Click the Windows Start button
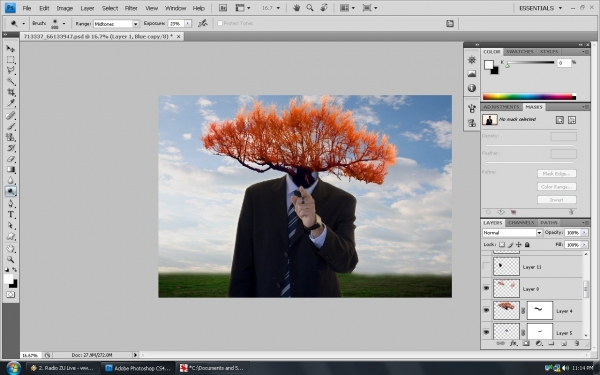This screenshot has height=375, width=600. pyautogui.click(x=13, y=368)
